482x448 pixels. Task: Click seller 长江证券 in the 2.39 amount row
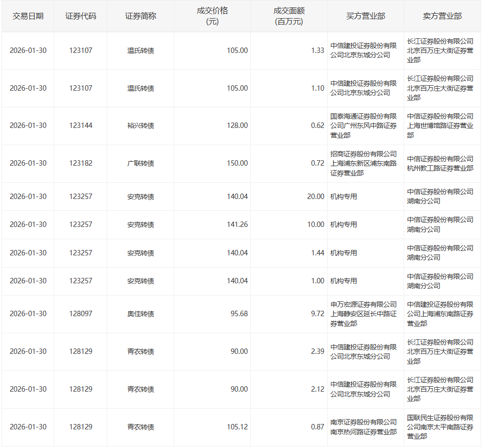tap(440, 351)
